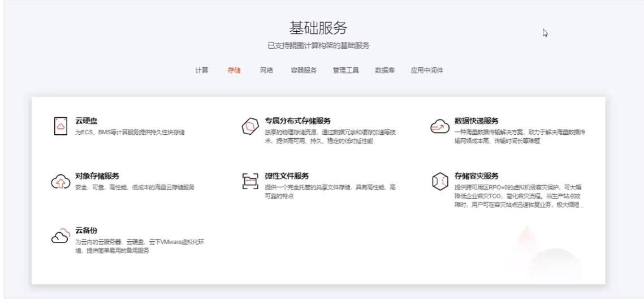Click description starting with 独享的物理存储资源
Image resolution: width=644 pixels, height=299 pixels.
(x=330, y=136)
